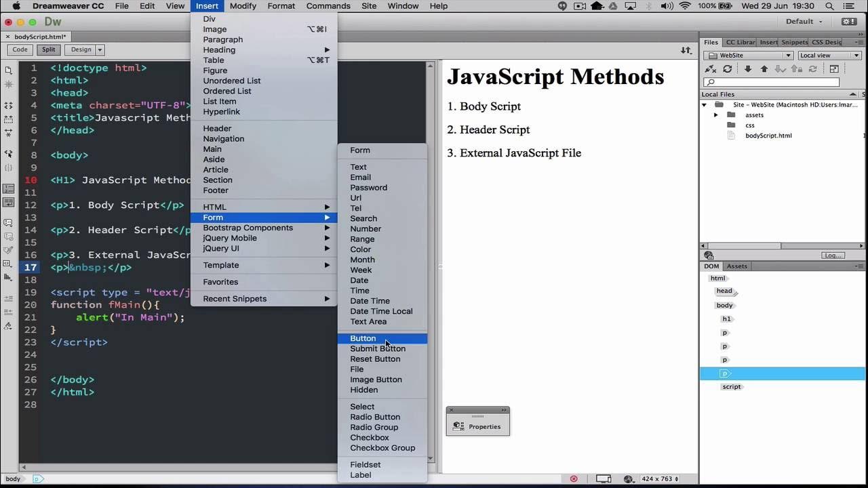Click the Synchronize icon in Files toolbar
The width and height of the screenshot is (868, 488).
pyautogui.click(x=813, y=69)
